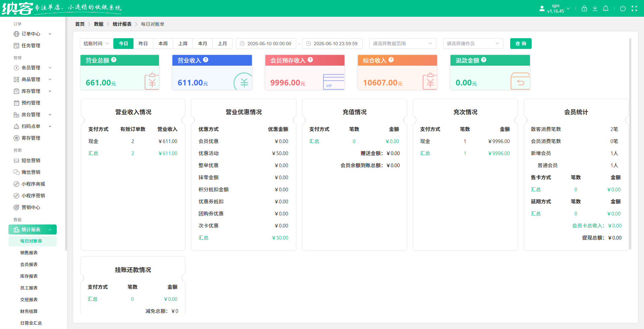Click the start date 2026-06-10 00:00:00 field
This screenshot has width=644, height=329.
tap(266, 44)
